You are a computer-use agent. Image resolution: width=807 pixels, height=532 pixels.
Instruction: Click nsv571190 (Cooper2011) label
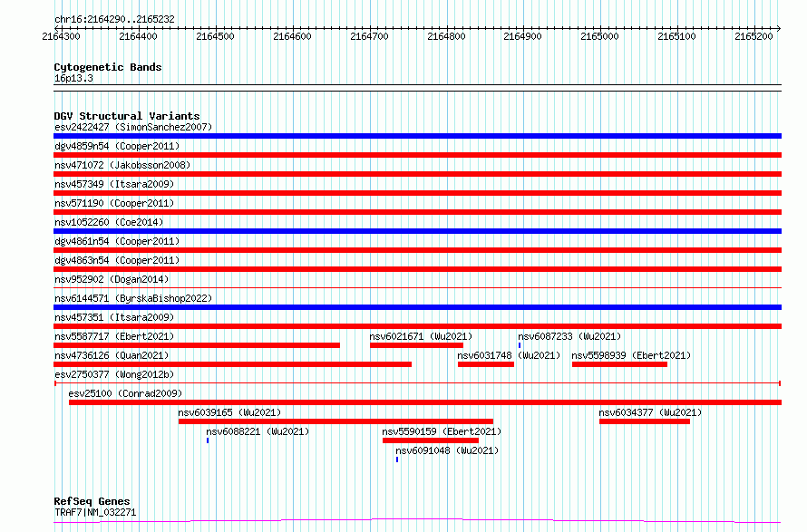(x=114, y=203)
